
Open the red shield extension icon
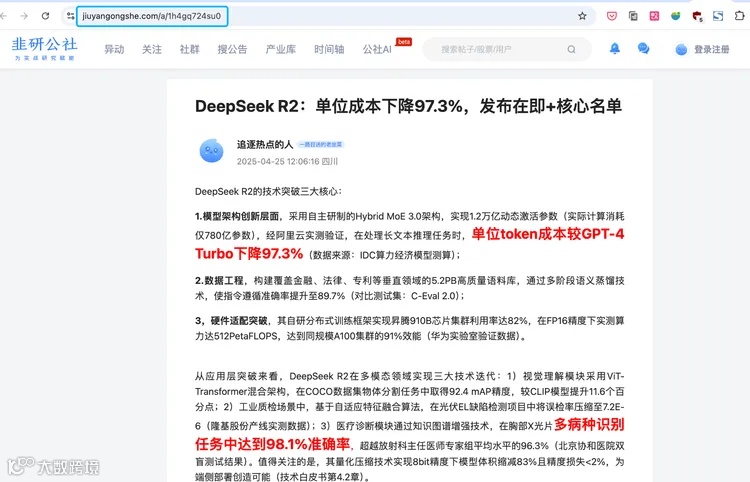[x=697, y=16]
